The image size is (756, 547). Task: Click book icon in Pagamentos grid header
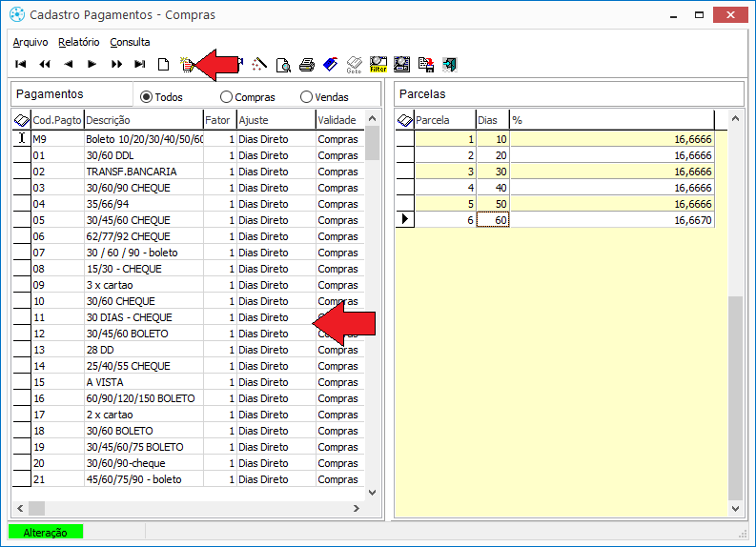coord(21,120)
